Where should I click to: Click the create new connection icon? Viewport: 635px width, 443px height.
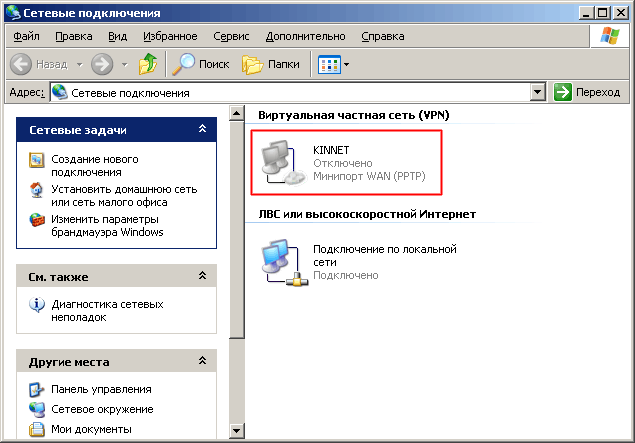tap(37, 159)
